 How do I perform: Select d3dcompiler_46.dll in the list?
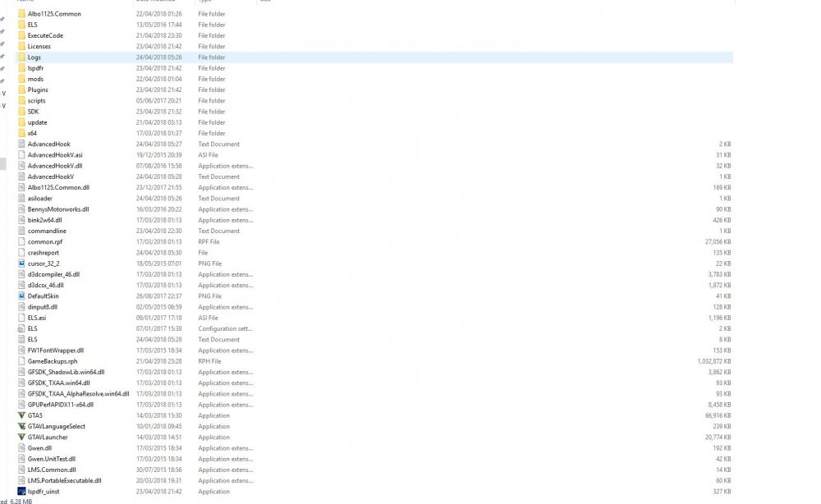(53, 274)
